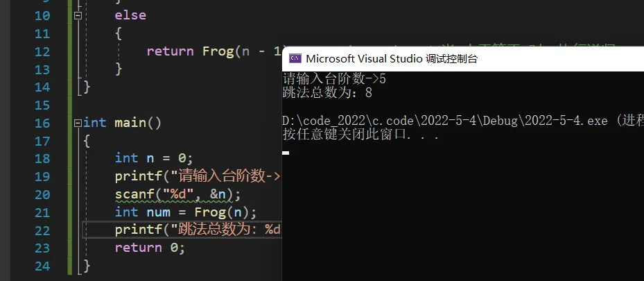This screenshot has width=644, height=281.
Task: Click the console output line 跳法总数为：8
Action: [327, 93]
